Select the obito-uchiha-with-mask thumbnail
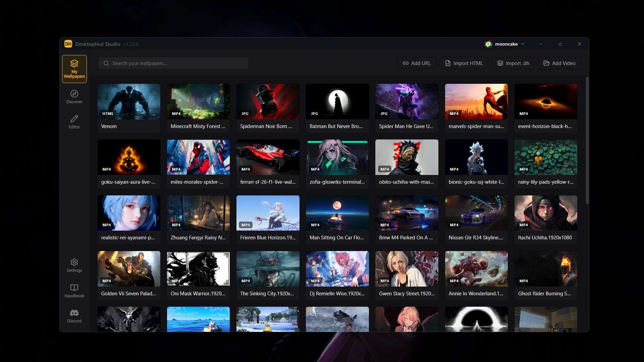Image resolution: width=644 pixels, height=362 pixels. [407, 157]
